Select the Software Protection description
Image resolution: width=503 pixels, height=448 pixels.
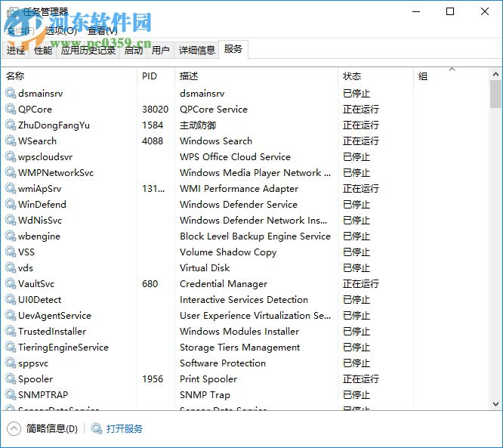[223, 363]
